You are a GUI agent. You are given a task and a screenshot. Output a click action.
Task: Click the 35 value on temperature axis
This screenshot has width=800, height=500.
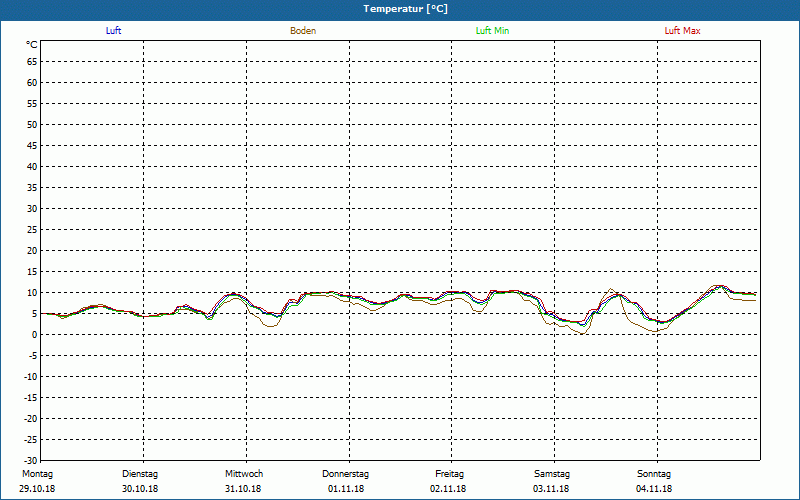pyautogui.click(x=32, y=188)
